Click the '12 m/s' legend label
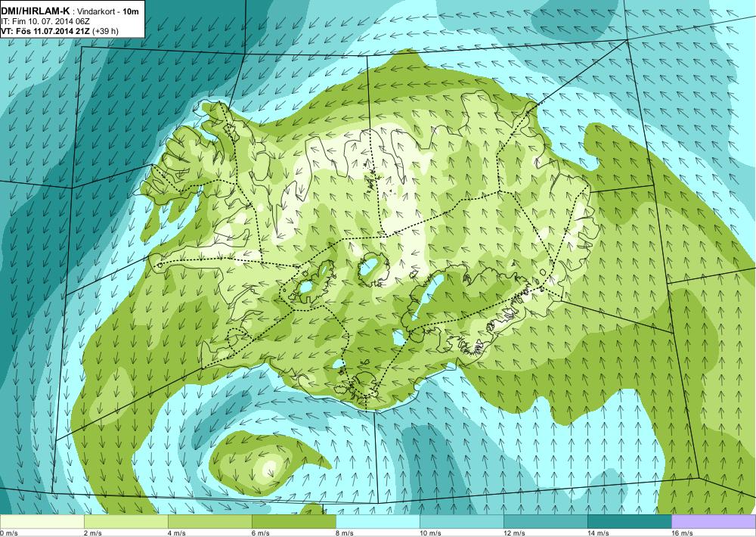 coord(514,533)
